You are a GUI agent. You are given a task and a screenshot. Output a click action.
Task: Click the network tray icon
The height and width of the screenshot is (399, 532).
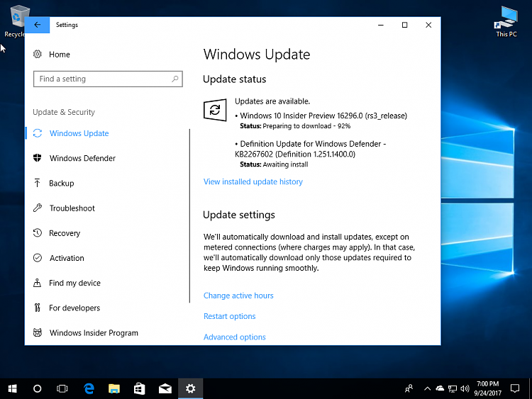(453, 388)
